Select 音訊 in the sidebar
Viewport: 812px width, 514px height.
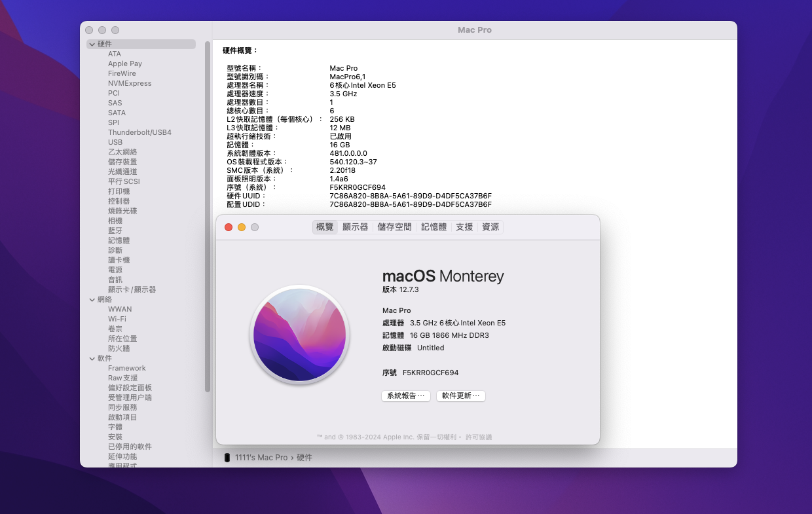coord(115,280)
